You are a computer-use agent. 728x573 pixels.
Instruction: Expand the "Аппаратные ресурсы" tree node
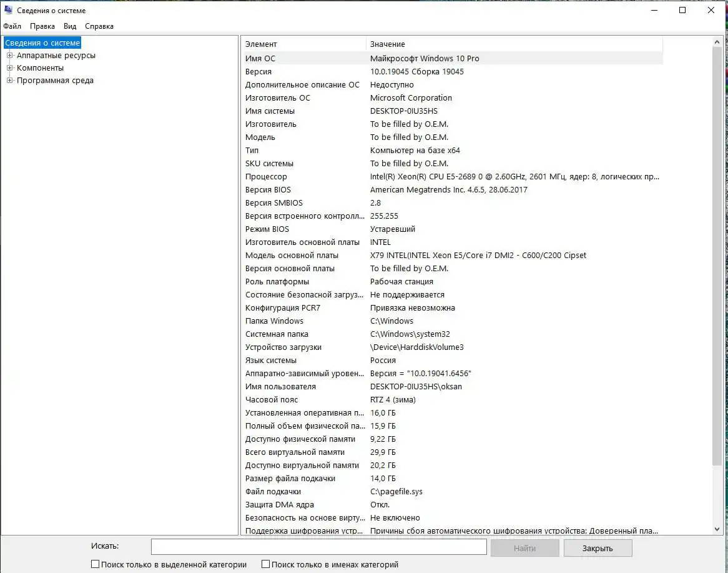click(9, 55)
